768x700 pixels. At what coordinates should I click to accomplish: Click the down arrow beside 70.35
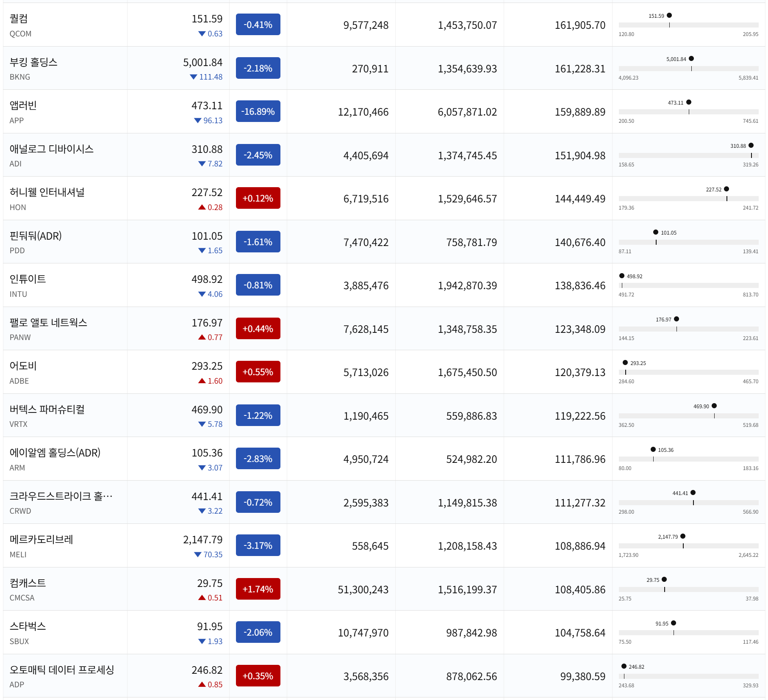[198, 555]
